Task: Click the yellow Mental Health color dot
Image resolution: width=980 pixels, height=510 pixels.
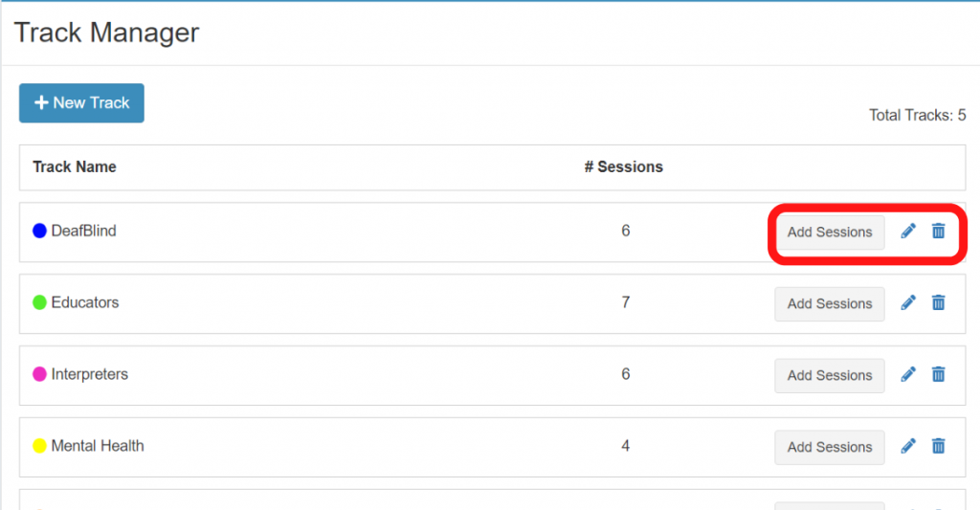Action: pyautogui.click(x=40, y=446)
